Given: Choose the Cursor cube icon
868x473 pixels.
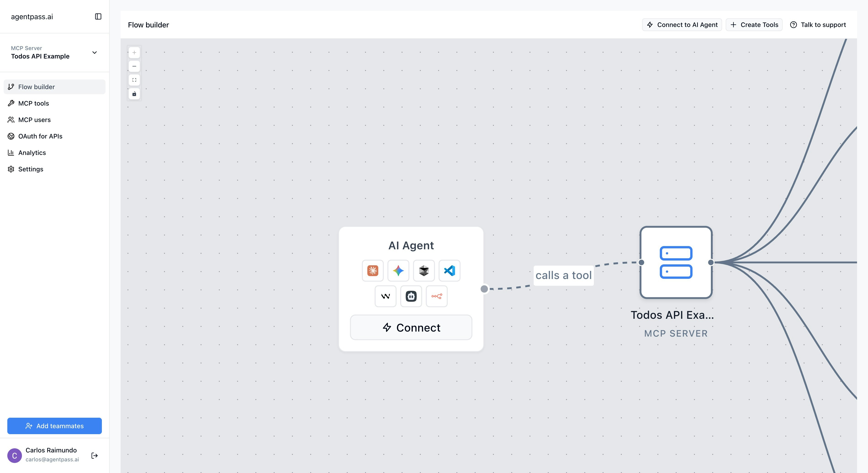Looking at the screenshot, I should pos(423,270).
